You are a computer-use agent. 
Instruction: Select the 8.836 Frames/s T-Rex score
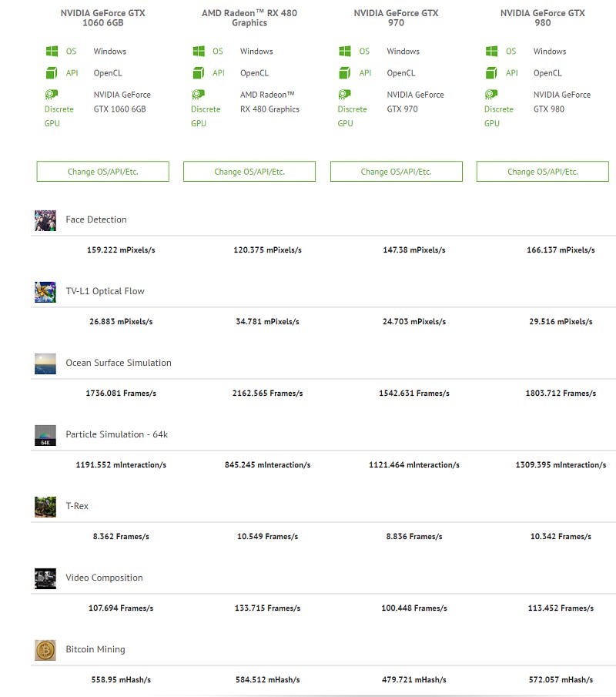tap(414, 536)
